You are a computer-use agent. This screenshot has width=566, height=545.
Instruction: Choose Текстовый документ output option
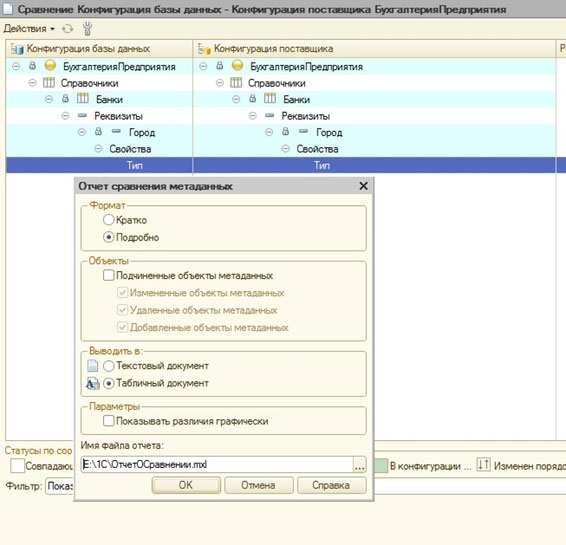pos(109,366)
